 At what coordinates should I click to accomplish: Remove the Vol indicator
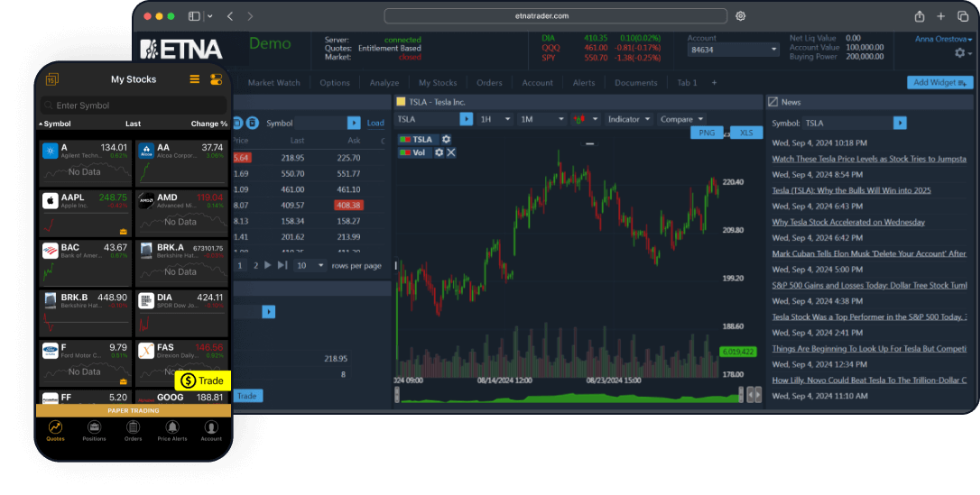click(x=451, y=152)
